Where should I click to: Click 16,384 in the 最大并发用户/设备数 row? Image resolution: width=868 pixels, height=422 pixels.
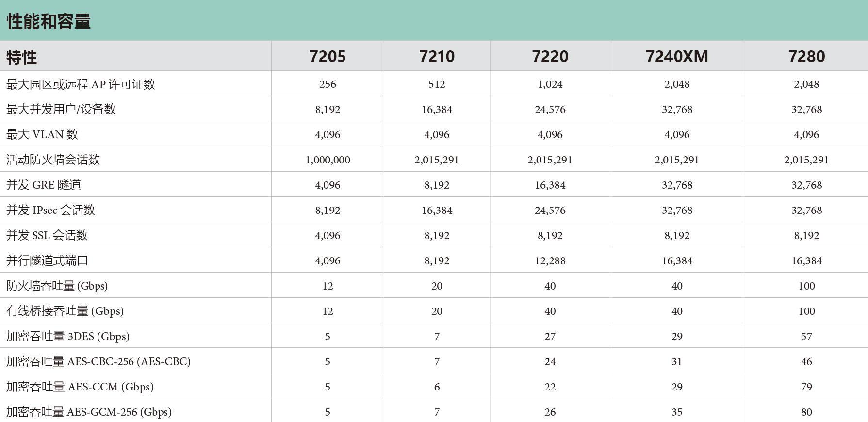437,110
